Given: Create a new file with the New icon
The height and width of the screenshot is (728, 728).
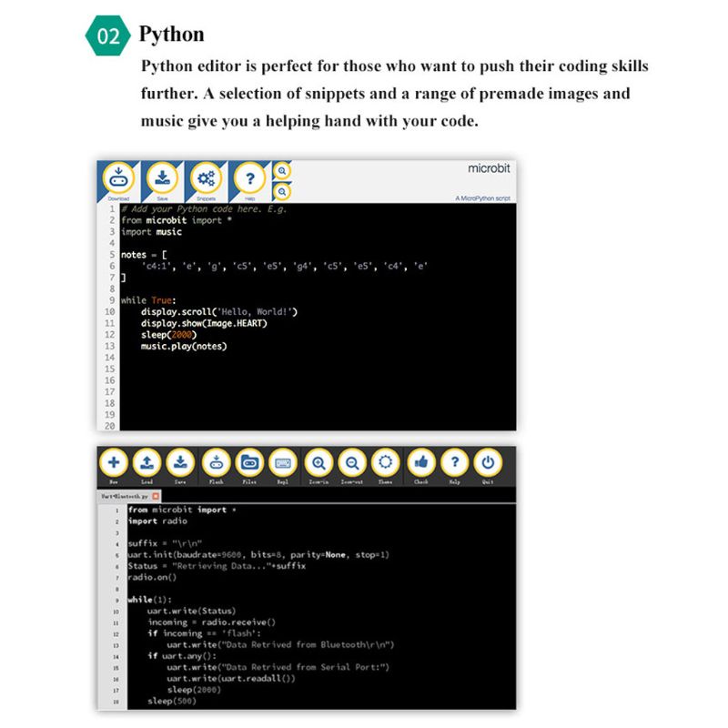Looking at the screenshot, I should coord(113,463).
